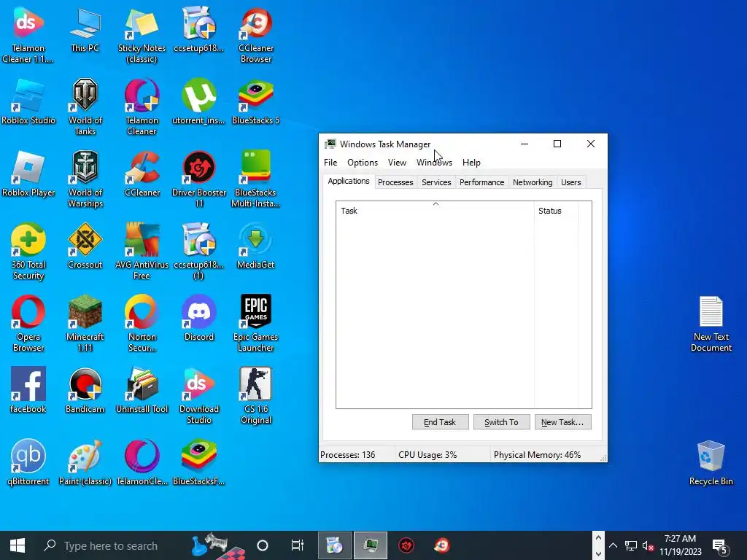This screenshot has height=560, width=747.
Task: Sort by the Status column header
Action: point(556,211)
